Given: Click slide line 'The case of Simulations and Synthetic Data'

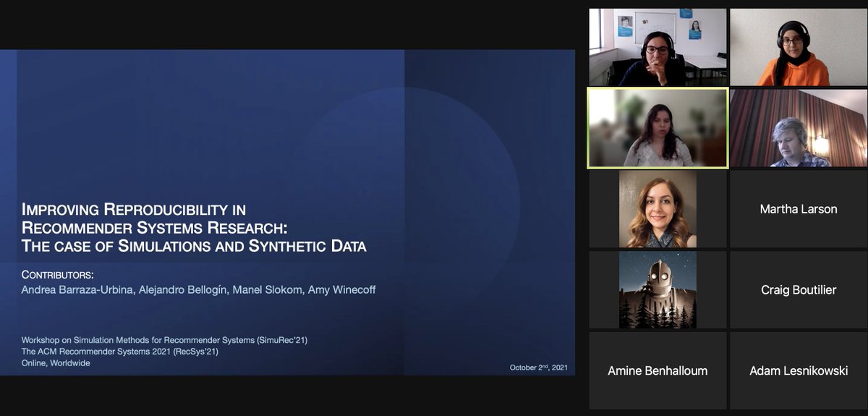Looking at the screenshot, I should click(x=194, y=246).
